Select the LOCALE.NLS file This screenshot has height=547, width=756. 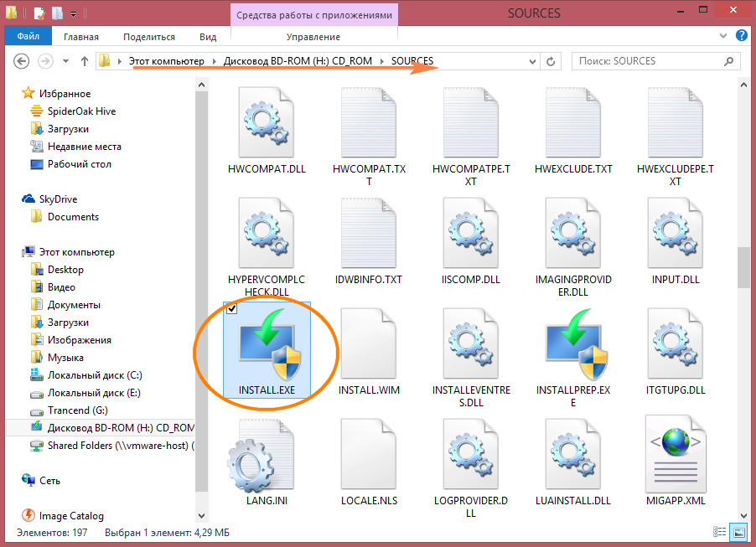pos(369,454)
